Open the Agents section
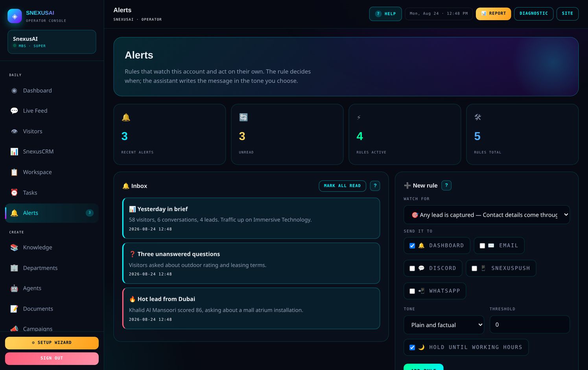This screenshot has height=370, width=588. [52, 289]
